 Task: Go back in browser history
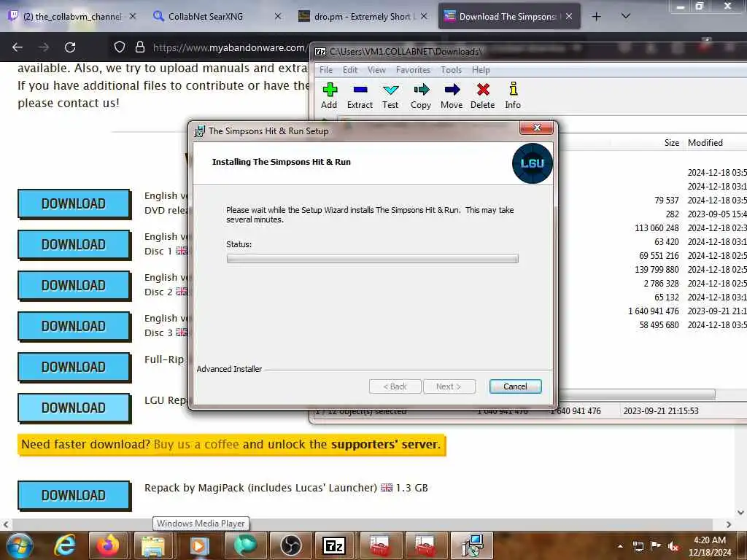click(x=18, y=47)
